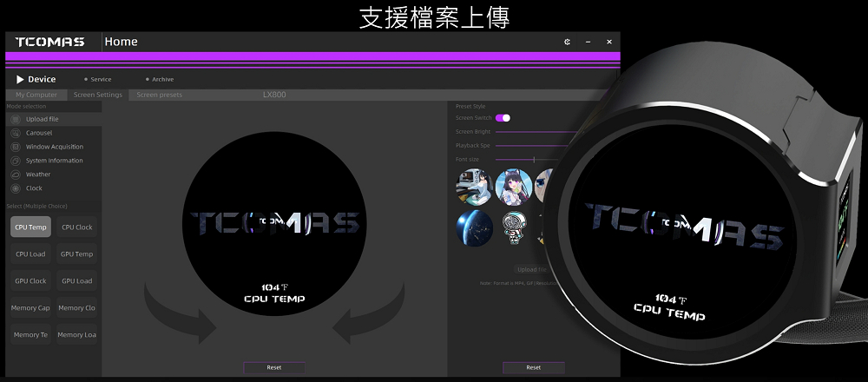This screenshot has height=382, width=868.
Task: Click the Upload file mode icon
Action: tap(16, 119)
